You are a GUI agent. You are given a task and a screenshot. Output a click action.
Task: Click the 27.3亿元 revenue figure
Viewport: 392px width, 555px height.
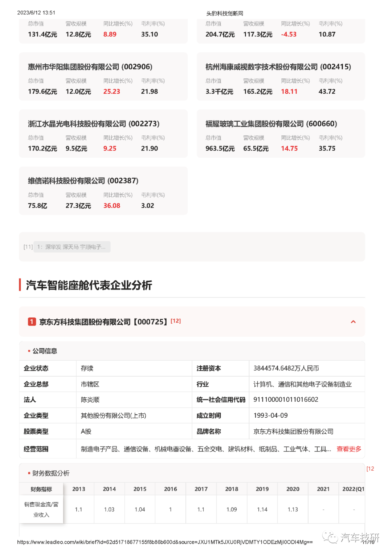pos(78,206)
